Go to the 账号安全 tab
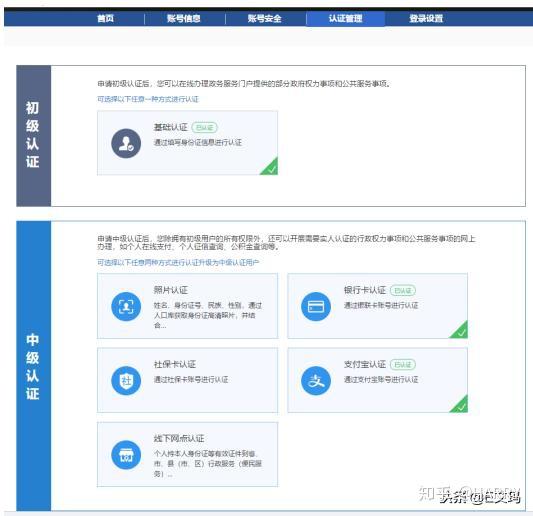 tap(264, 18)
